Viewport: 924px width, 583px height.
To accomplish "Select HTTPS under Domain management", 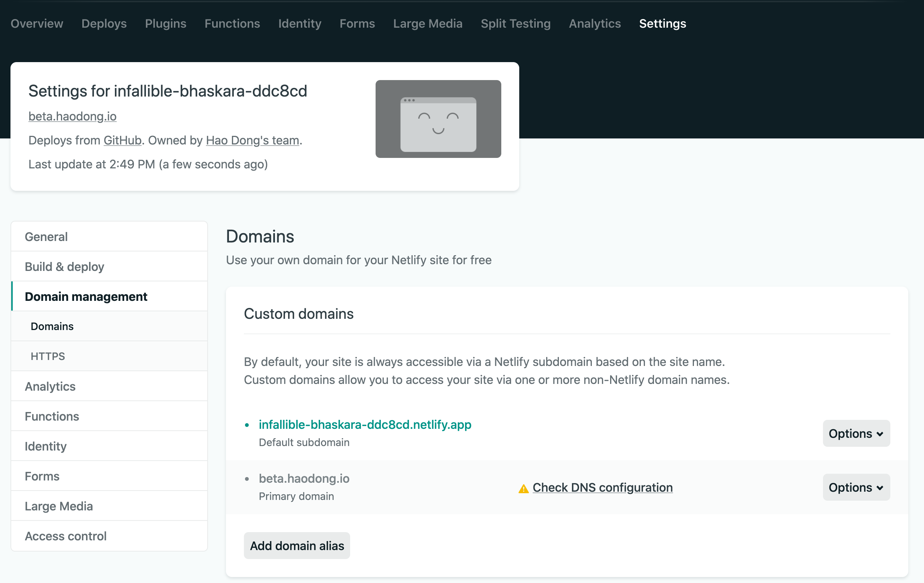I will pyautogui.click(x=48, y=356).
